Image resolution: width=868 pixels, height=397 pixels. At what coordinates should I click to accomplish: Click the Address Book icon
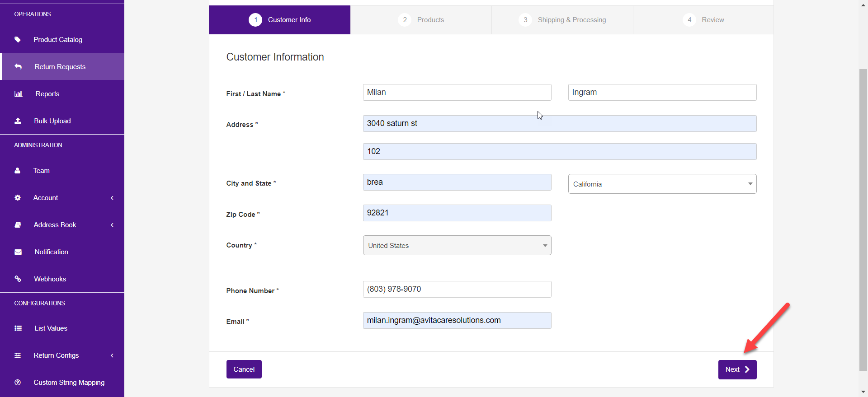[18, 225]
